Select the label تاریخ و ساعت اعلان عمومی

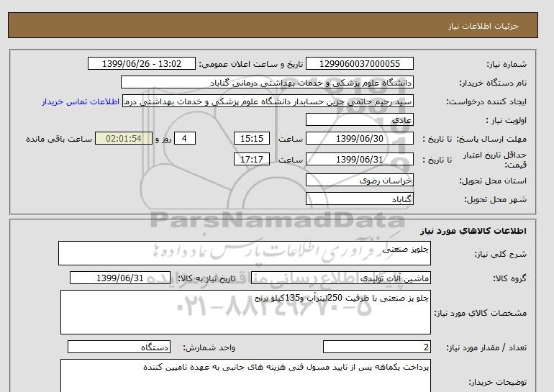tap(251, 64)
